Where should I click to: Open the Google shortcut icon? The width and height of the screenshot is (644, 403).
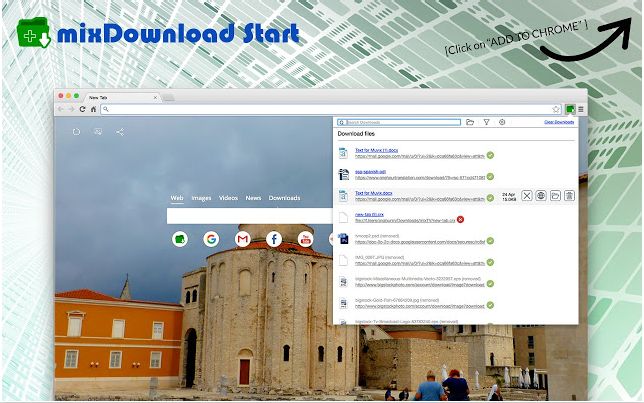coord(211,239)
